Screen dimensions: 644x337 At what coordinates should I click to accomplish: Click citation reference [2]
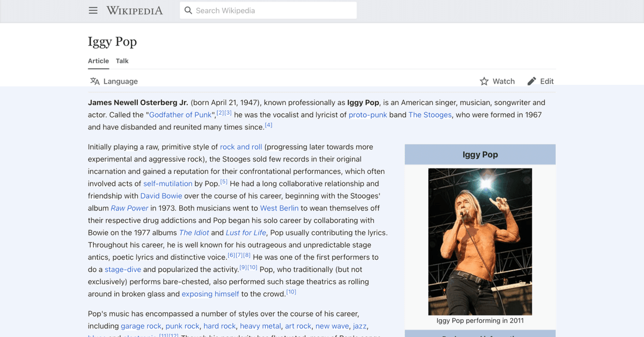point(220,113)
